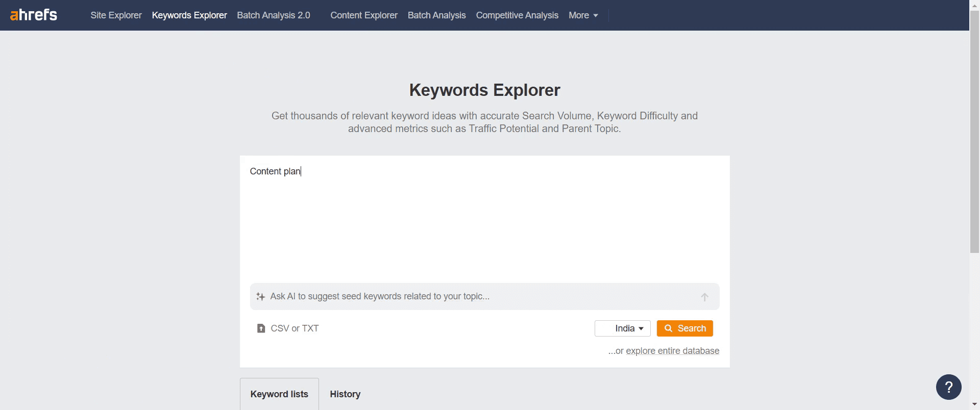Expand the More menu
Viewport: 980px width, 410px height.
[x=583, y=15]
